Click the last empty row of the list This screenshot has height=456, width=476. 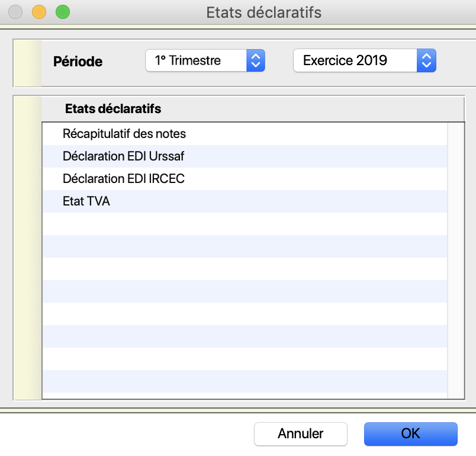click(245, 381)
